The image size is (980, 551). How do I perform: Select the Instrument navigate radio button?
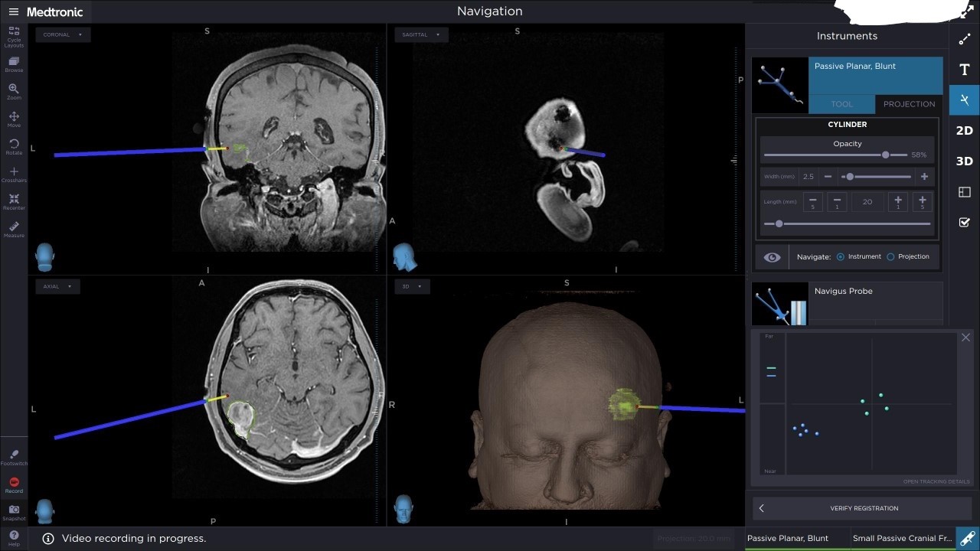pyautogui.click(x=841, y=257)
